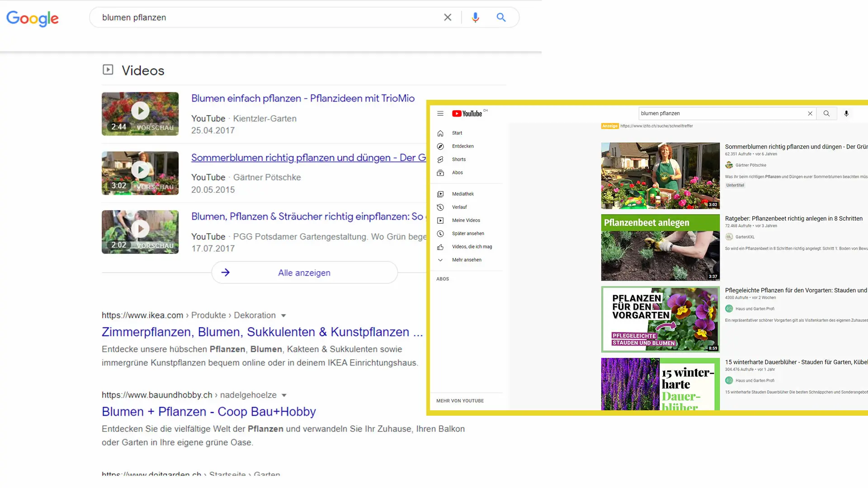Screen dimensions: 868x488
Task: Open Pflanzenbeet anlegen YouTube thumbnail
Action: click(660, 248)
